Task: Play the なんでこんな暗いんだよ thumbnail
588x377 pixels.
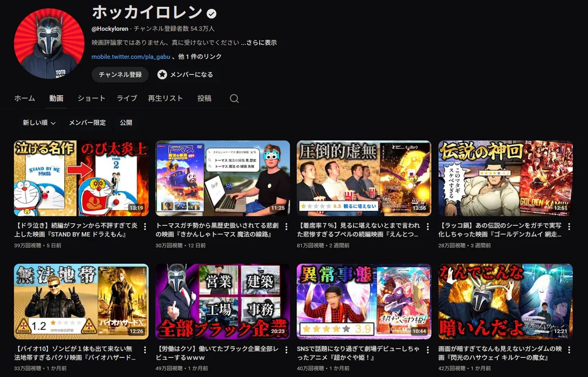Action: click(505, 302)
